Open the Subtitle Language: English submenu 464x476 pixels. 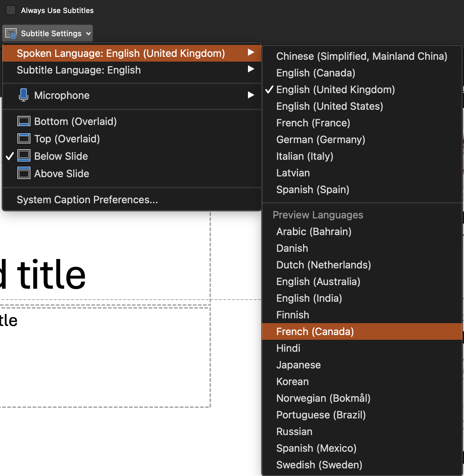point(132,70)
